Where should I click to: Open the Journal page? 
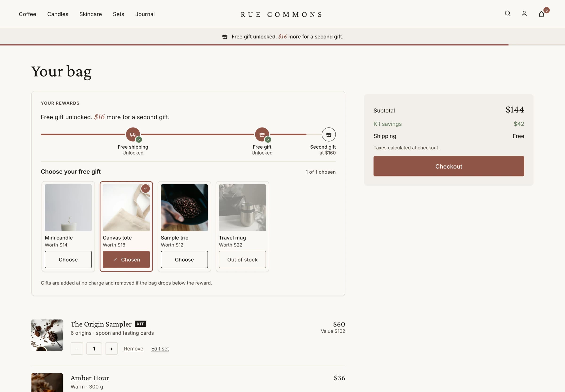tap(145, 14)
